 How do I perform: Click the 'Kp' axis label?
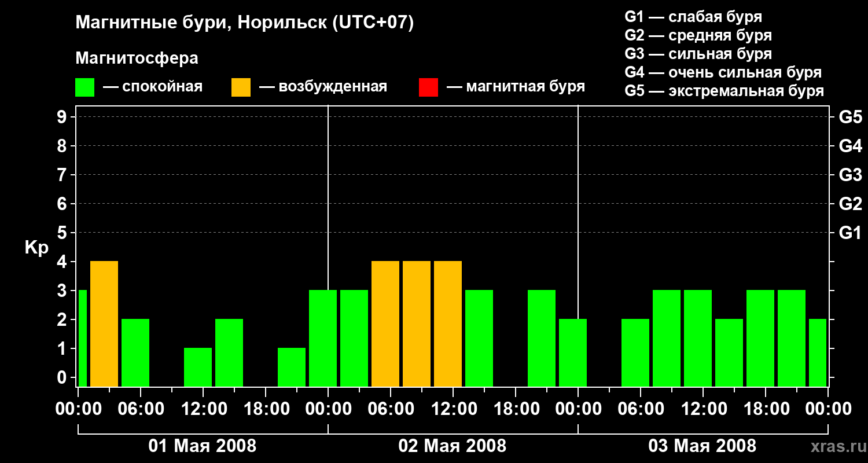click(x=36, y=248)
